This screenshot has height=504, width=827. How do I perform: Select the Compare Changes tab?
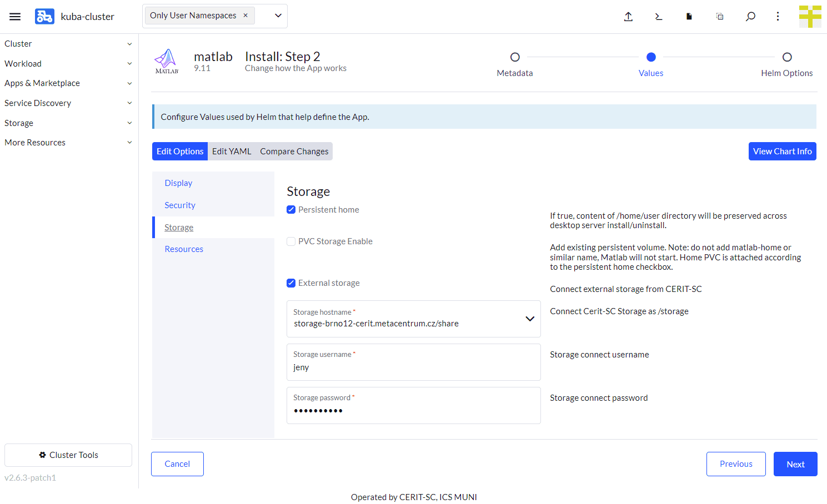[x=294, y=151]
